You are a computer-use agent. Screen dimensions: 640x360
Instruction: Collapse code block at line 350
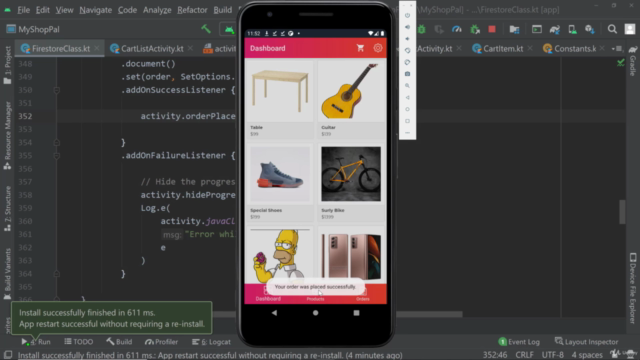tap(57, 90)
